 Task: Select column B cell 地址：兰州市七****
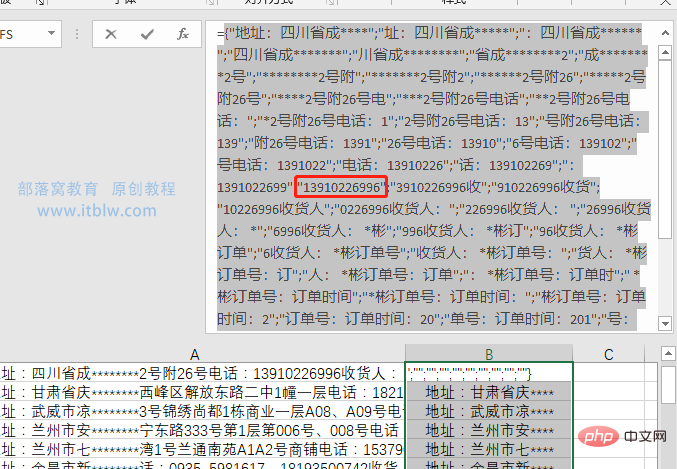[x=489, y=449]
